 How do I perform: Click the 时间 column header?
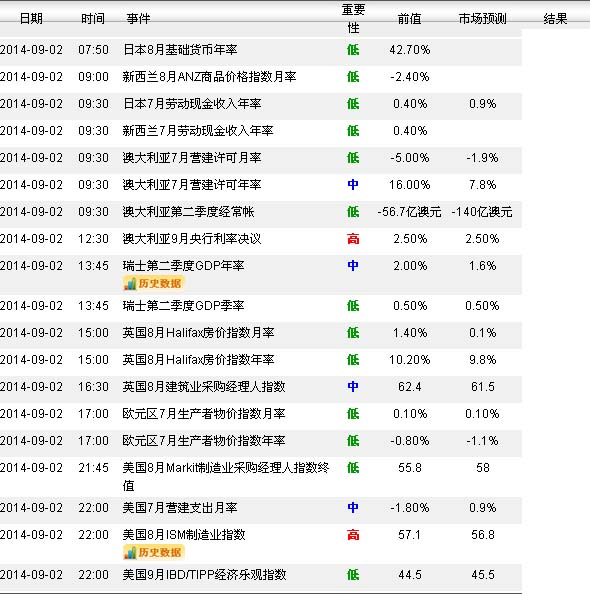(93, 18)
